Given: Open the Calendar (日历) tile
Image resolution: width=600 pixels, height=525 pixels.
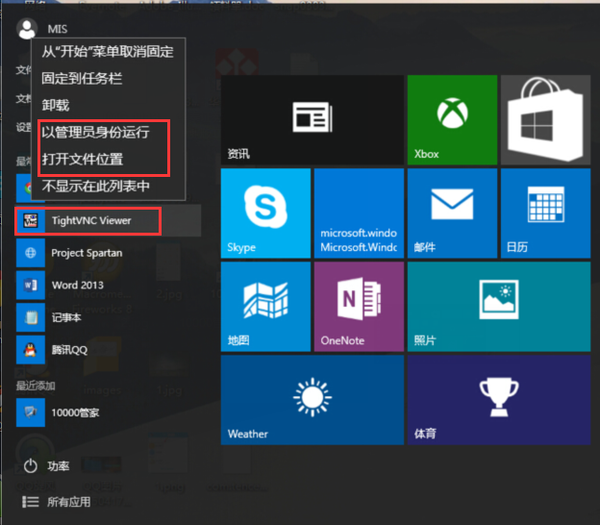Looking at the screenshot, I should click(x=546, y=214).
